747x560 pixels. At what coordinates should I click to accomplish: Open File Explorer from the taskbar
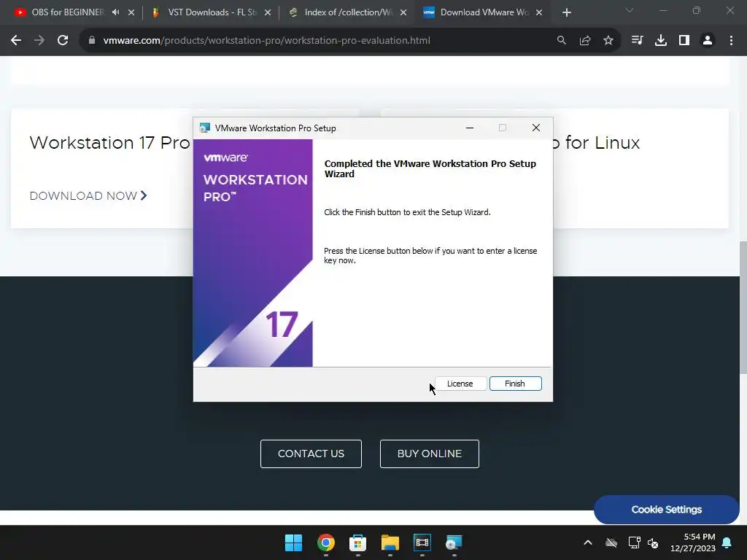[x=390, y=542]
